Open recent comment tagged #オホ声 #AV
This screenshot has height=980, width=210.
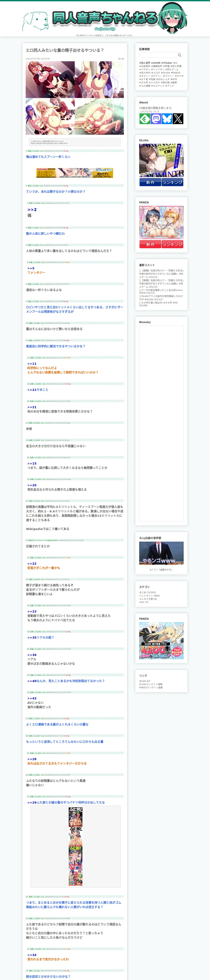[x=158, y=304]
